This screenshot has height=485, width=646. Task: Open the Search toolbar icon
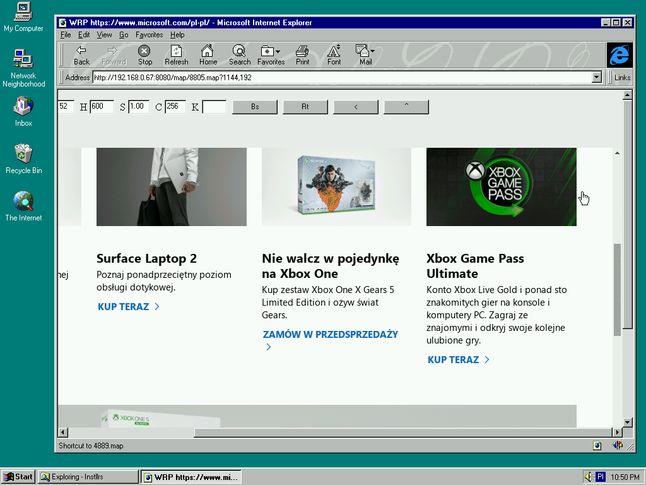point(239,55)
